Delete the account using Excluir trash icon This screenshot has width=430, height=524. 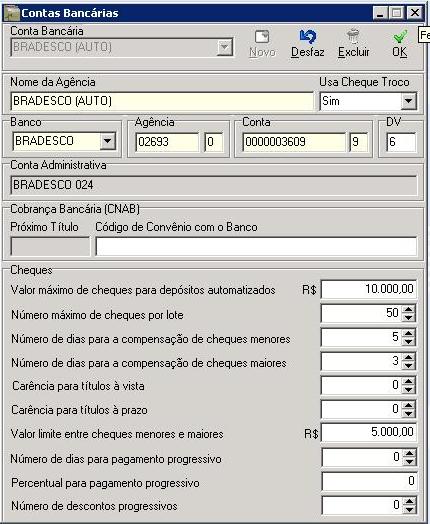pyautogui.click(x=353, y=37)
